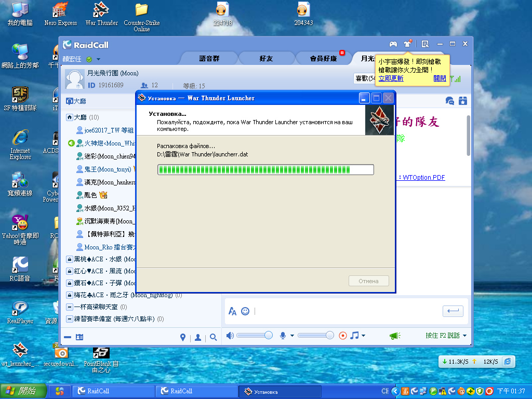Click the send enter-arrow button
Viewport: 532px width, 399px height.
[x=453, y=311]
